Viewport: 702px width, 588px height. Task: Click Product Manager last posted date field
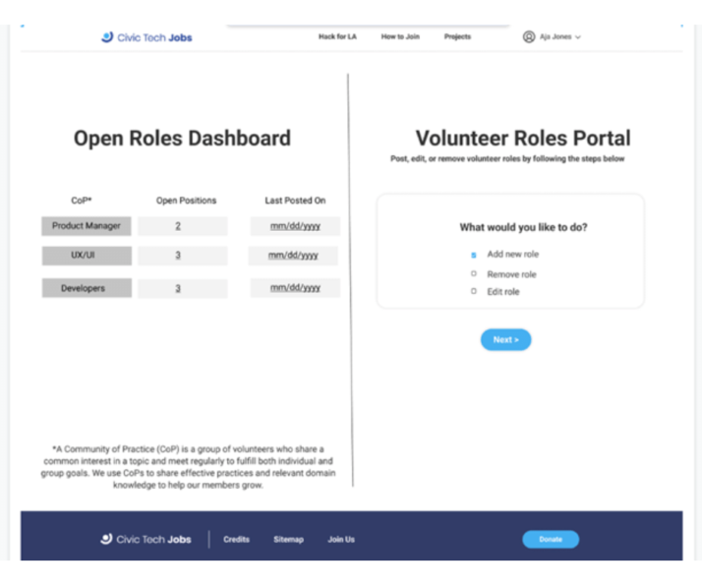296,226
